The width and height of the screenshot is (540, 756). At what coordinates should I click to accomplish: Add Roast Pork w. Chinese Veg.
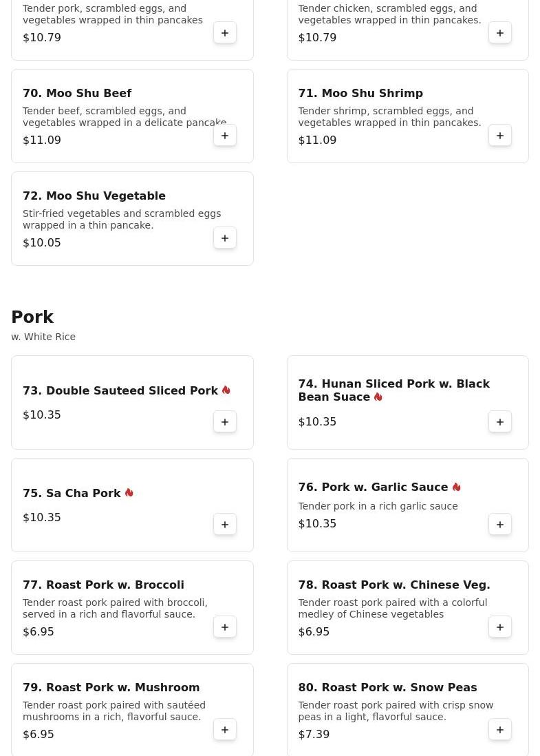500,627
